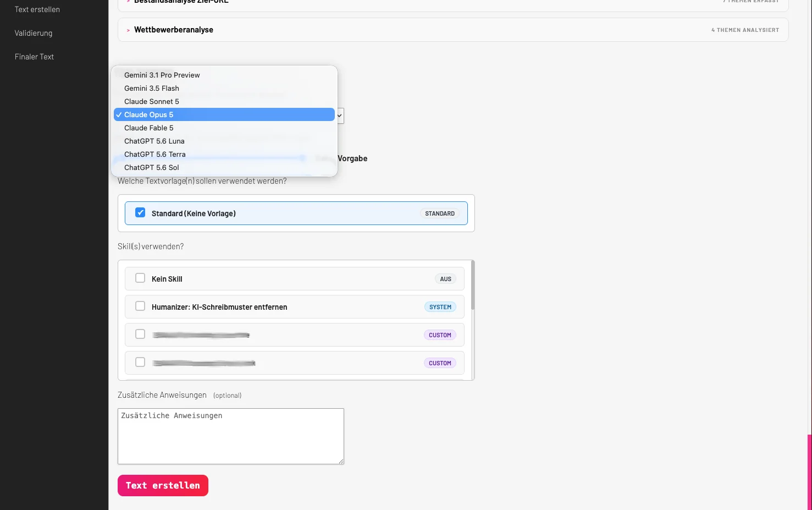Choose Claude Fable 5 from the list
Viewport: 812px width, 510px height.
coord(224,128)
